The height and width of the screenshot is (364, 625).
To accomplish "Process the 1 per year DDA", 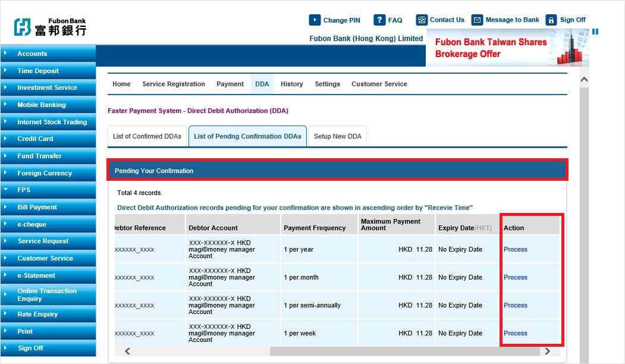I will pyautogui.click(x=516, y=249).
